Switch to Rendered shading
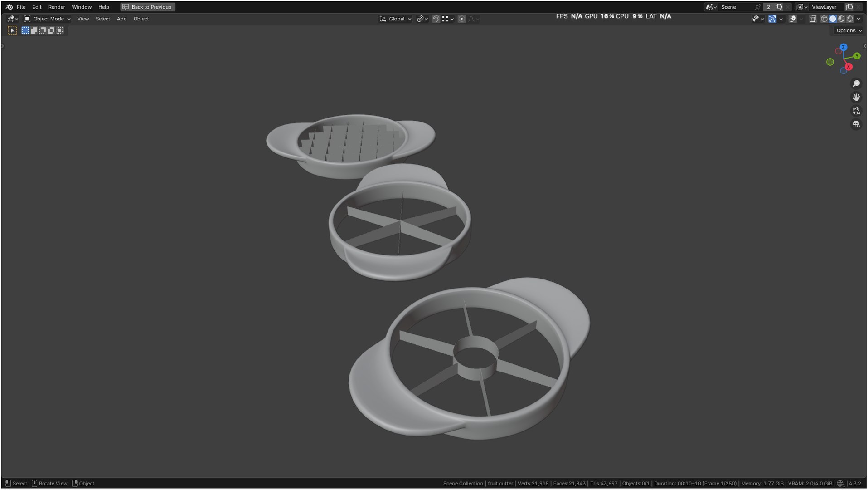The image size is (868, 490). click(x=850, y=19)
